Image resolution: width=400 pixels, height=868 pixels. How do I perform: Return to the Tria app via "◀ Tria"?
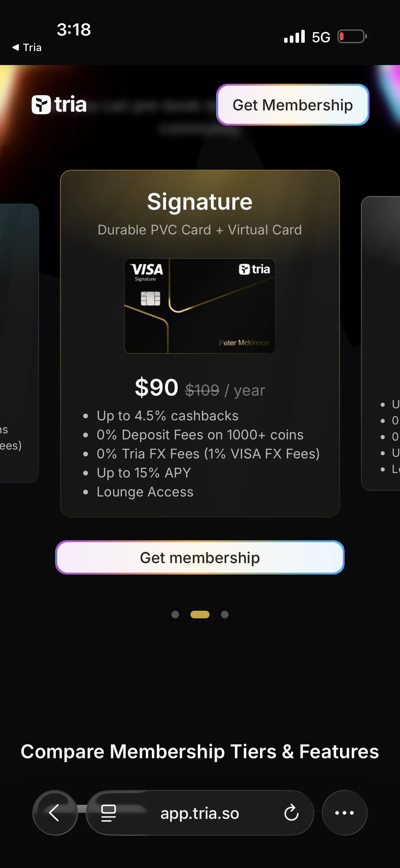(x=27, y=47)
